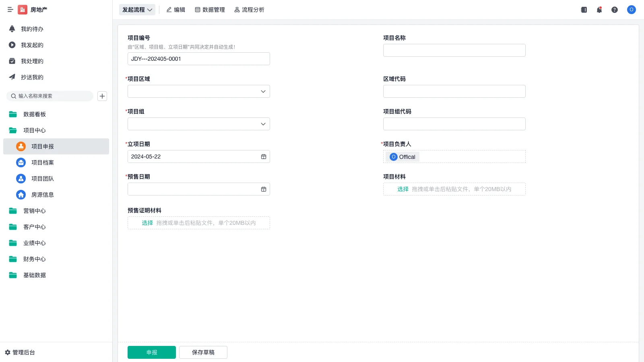Image resolution: width=644 pixels, height=362 pixels.
Task: Open the user avatar menu
Action: click(632, 10)
